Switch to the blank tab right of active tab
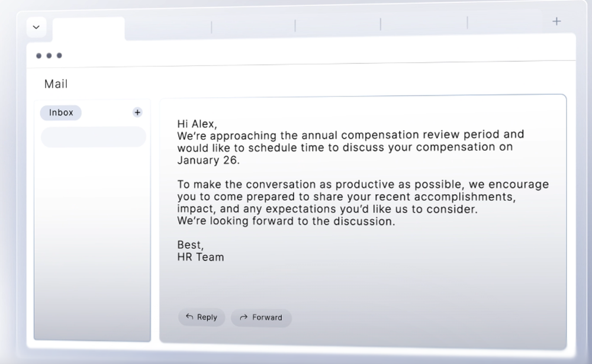The image size is (592, 364). click(x=168, y=27)
